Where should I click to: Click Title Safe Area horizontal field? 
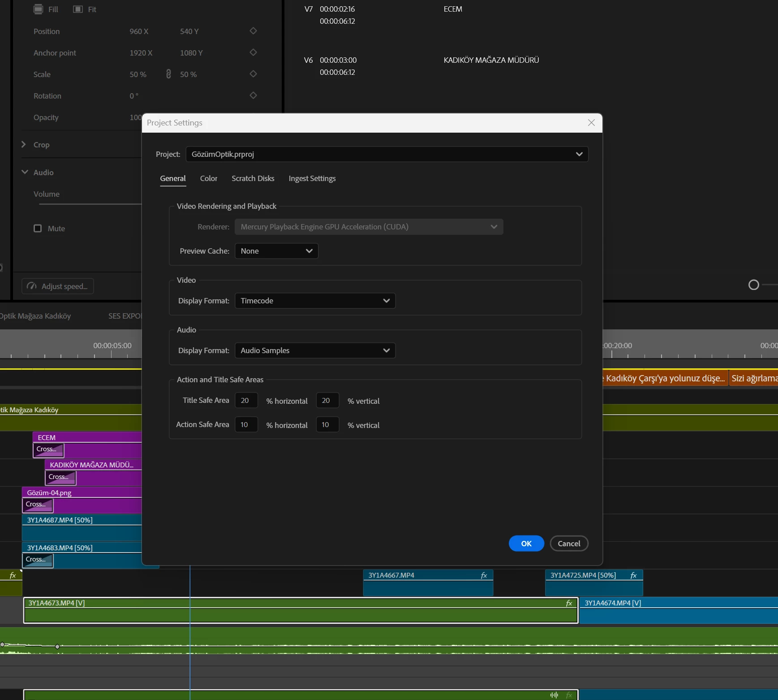[x=246, y=400]
